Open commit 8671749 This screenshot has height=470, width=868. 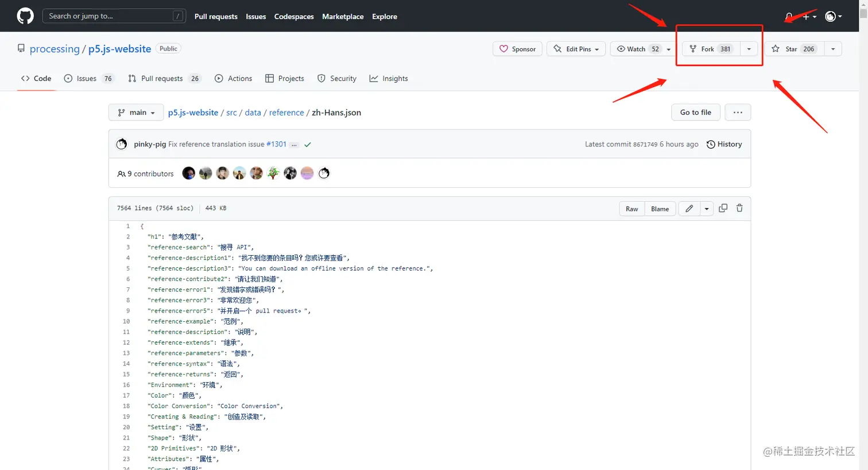645,145
